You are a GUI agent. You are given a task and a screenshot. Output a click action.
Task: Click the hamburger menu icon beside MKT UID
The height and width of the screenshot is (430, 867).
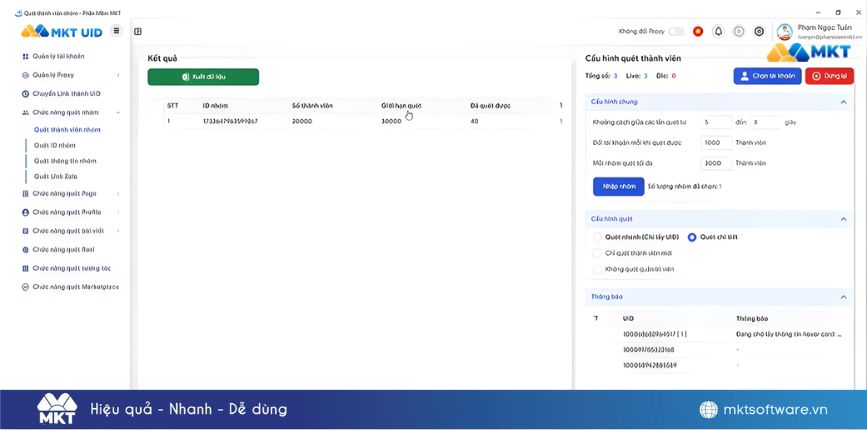click(x=117, y=31)
